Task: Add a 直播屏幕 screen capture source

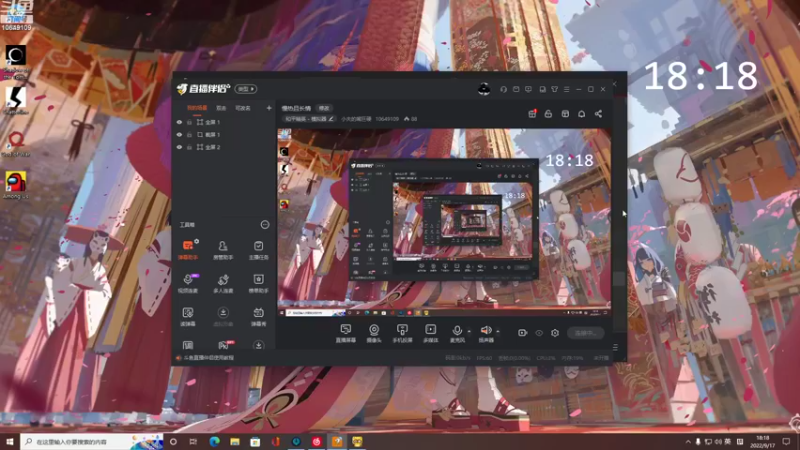Action: (x=345, y=333)
